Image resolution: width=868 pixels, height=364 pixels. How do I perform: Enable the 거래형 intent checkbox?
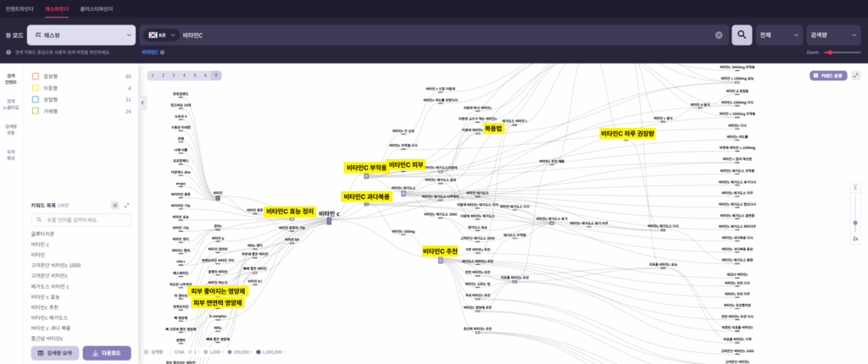pos(36,111)
